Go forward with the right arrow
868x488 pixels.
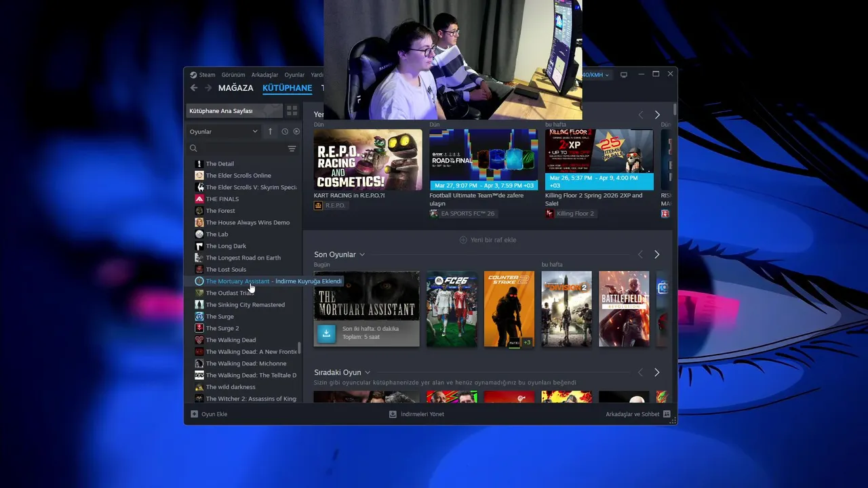pos(208,88)
